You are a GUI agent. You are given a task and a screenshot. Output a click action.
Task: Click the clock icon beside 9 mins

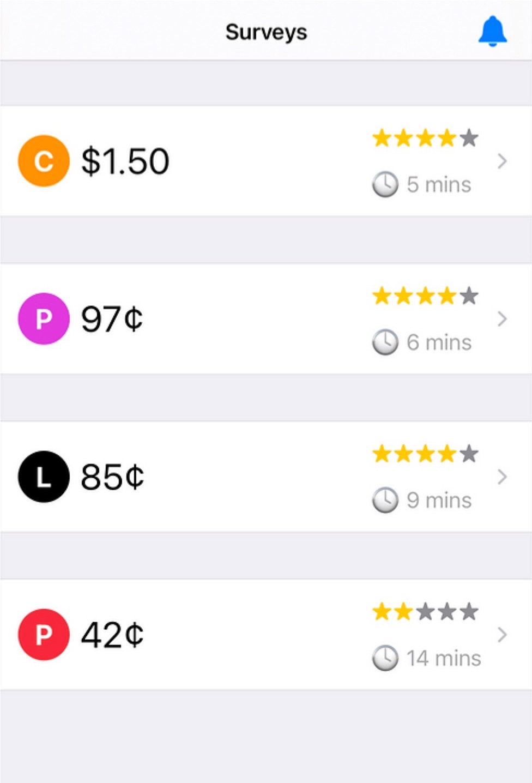(x=385, y=500)
